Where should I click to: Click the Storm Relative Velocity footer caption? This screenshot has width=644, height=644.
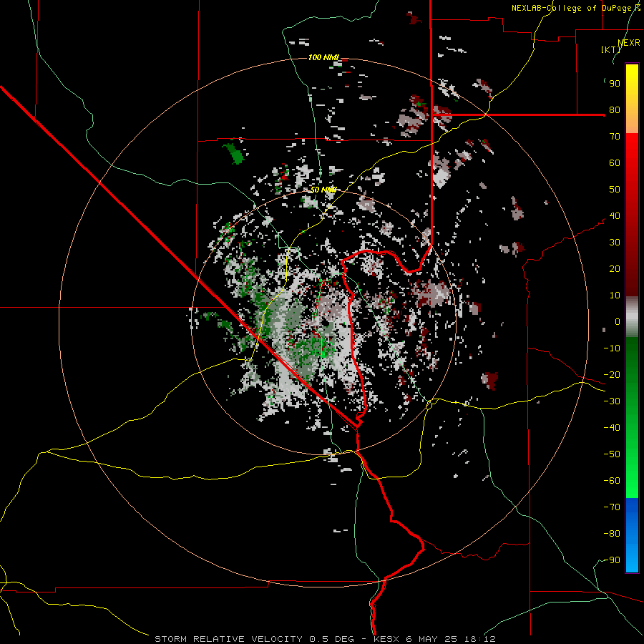(x=325, y=639)
